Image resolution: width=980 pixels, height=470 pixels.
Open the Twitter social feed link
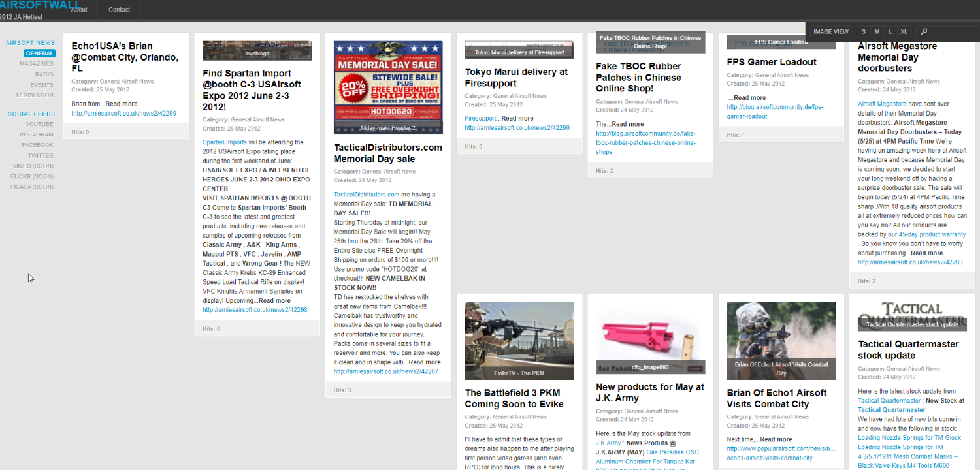[41, 156]
